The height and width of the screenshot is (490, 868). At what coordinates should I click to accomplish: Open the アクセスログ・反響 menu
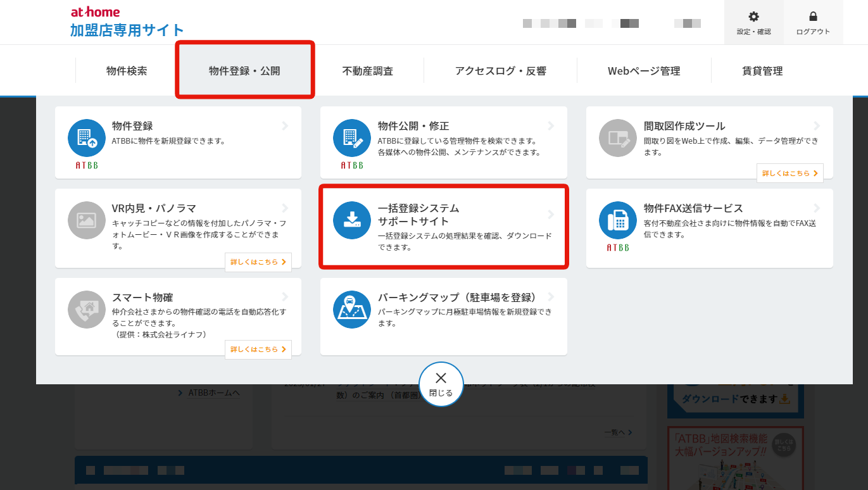click(x=500, y=71)
